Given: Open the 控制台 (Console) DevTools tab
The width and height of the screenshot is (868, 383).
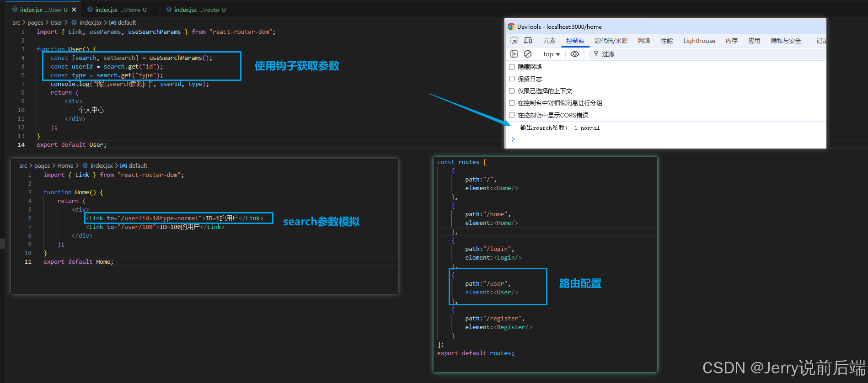Looking at the screenshot, I should [575, 41].
